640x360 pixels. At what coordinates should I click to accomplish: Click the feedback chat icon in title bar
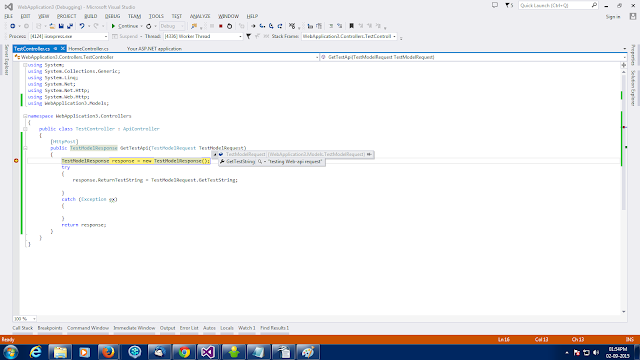click(495, 5)
